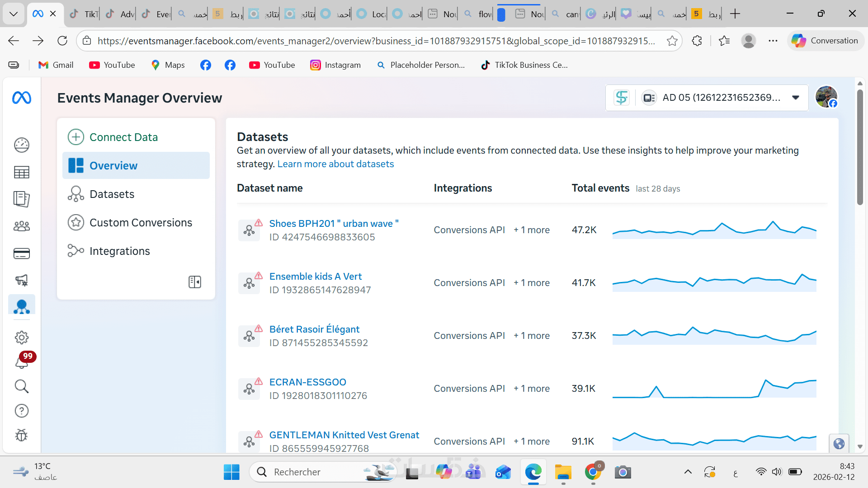Screen dimensions: 868x488
Task: Click the ads megaphone icon in sidebar
Action: tap(22, 280)
